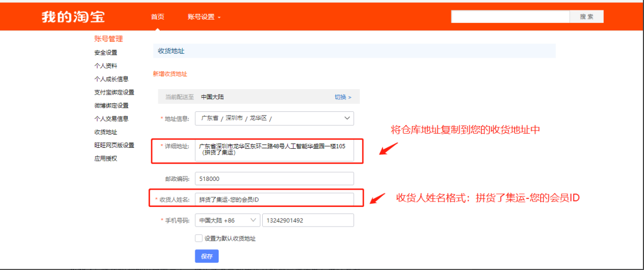Click the 详细地址 text area
Viewport: 644px width, 270px height.
[x=274, y=150]
